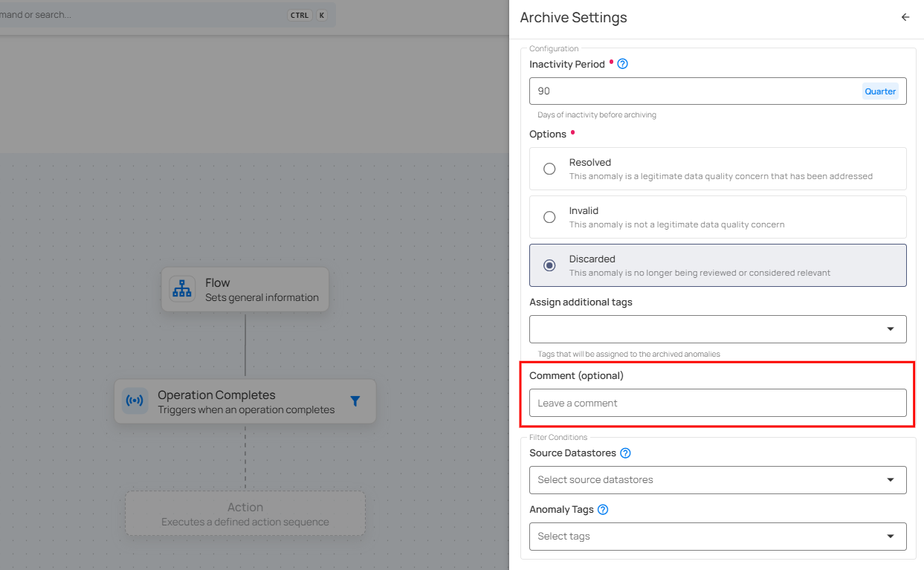Screen dimensions: 924x570
Task: Open the Select tags dropdown
Action: pyautogui.click(x=717, y=537)
